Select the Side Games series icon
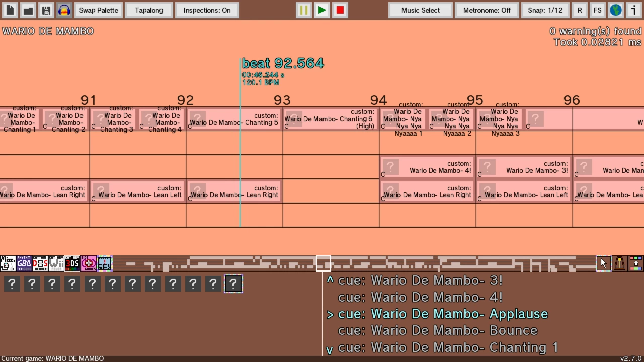This screenshot has height=362, width=644. pos(89,263)
